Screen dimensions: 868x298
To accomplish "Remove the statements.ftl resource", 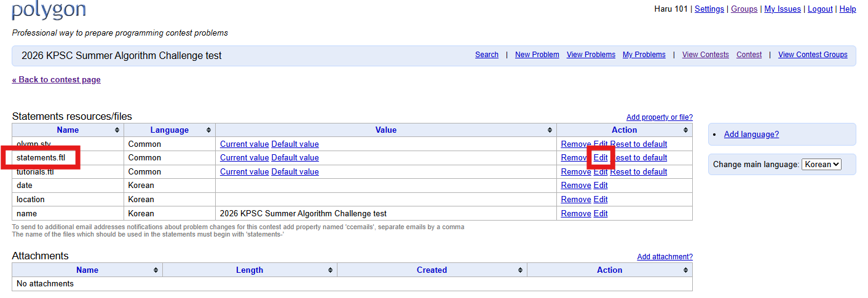I will (576, 158).
